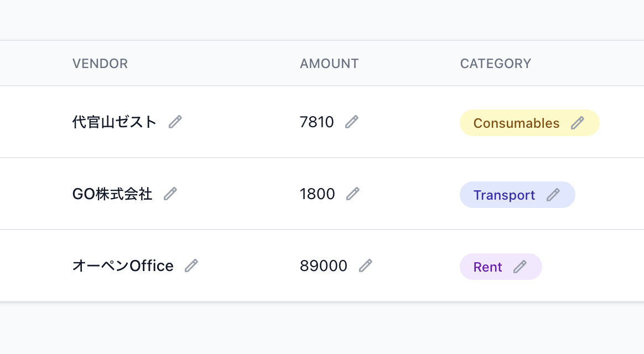The image size is (644, 354).
Task: Select the blue Transport category label
Action: tap(504, 195)
